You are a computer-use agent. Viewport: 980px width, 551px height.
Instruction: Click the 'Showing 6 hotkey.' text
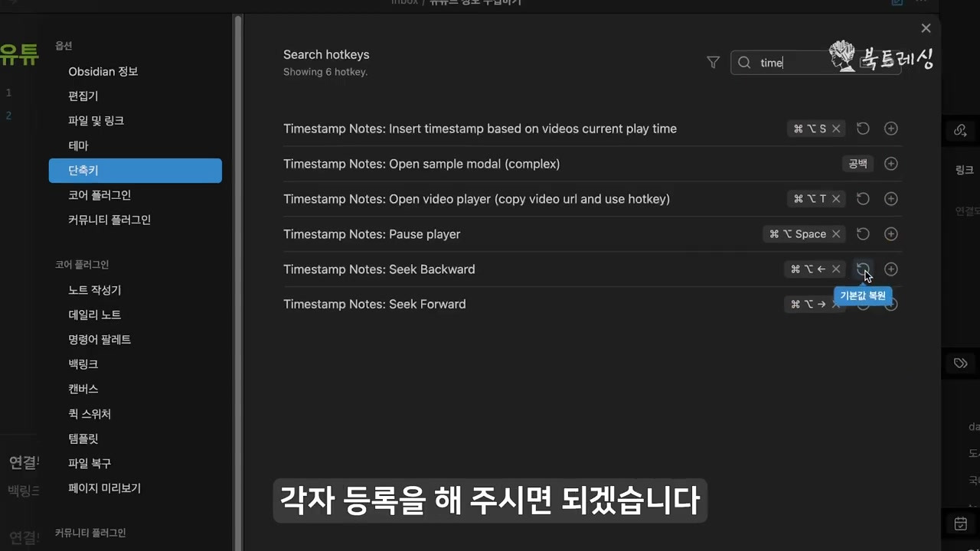click(x=325, y=72)
